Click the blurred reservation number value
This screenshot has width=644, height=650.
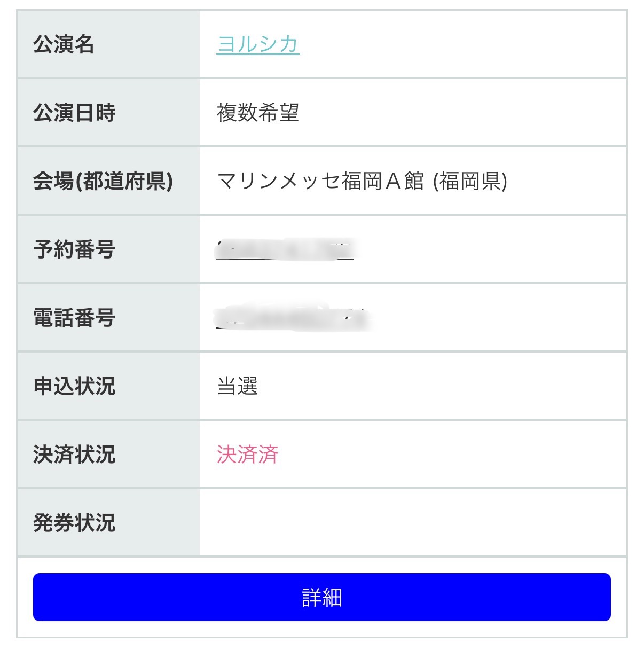coord(285,249)
